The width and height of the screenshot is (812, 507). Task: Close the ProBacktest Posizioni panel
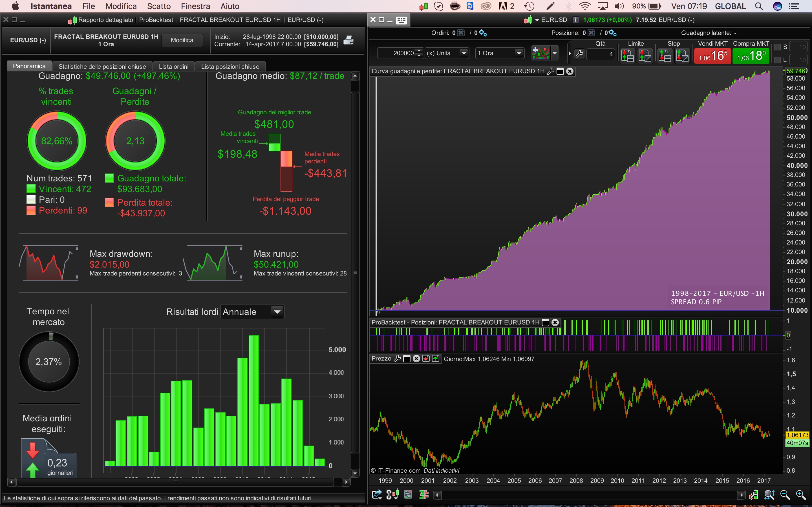click(555, 322)
